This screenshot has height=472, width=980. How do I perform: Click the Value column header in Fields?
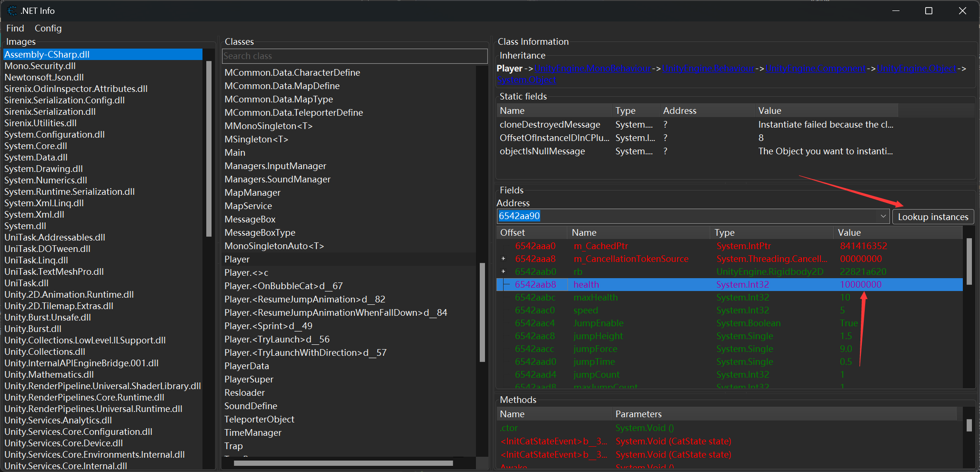tap(898, 232)
